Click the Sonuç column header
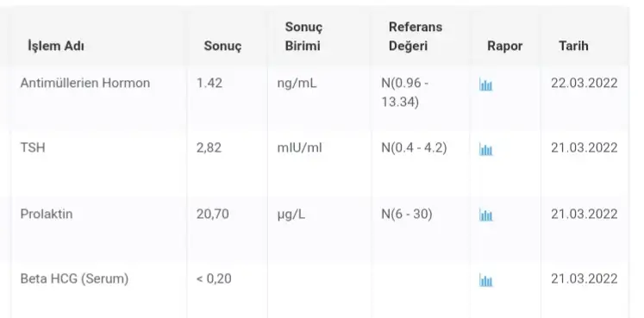Screen dimensions: 644x318 point(222,46)
